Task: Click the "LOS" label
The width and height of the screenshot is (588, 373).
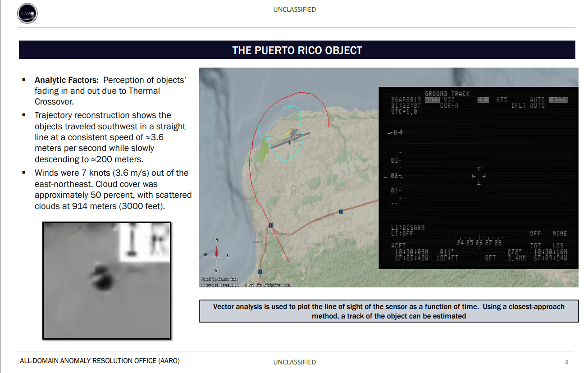Action: (558, 246)
